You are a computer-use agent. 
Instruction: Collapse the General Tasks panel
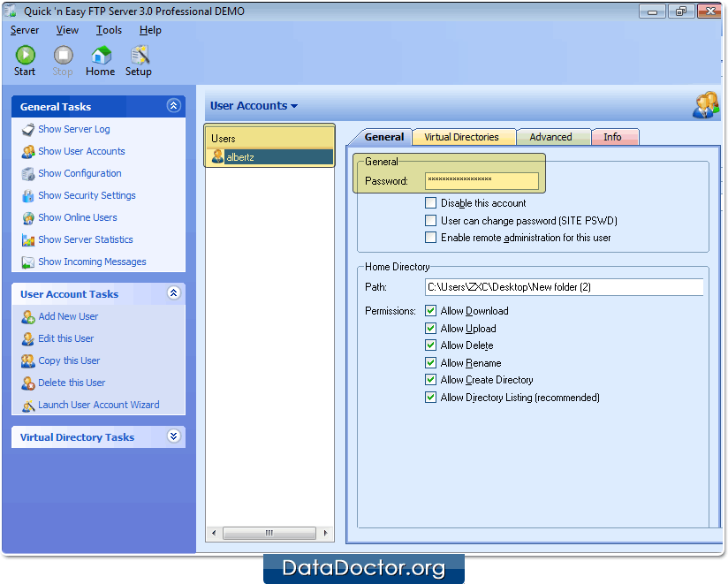pyautogui.click(x=174, y=106)
